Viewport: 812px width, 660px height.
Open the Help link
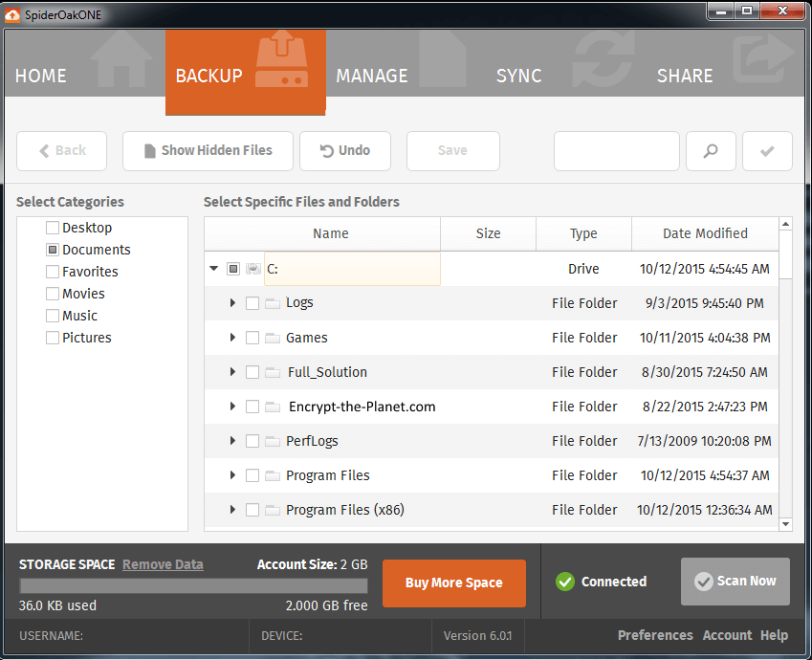tap(774, 635)
